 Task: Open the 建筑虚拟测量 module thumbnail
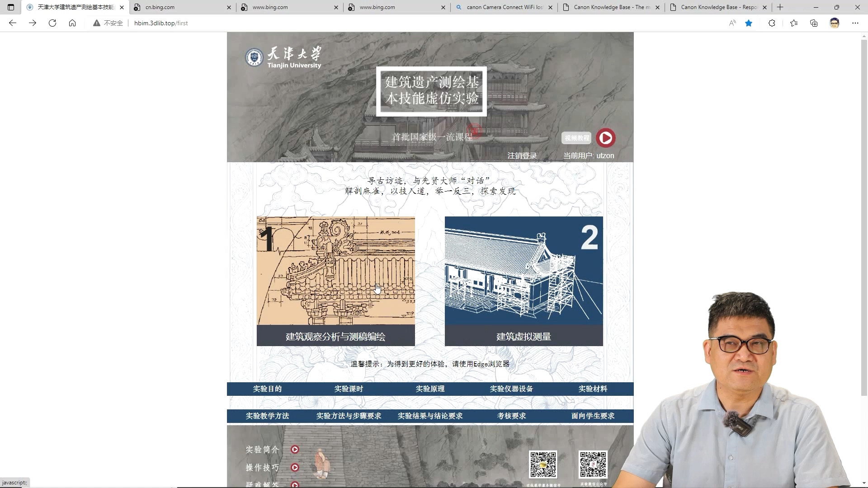click(x=524, y=271)
